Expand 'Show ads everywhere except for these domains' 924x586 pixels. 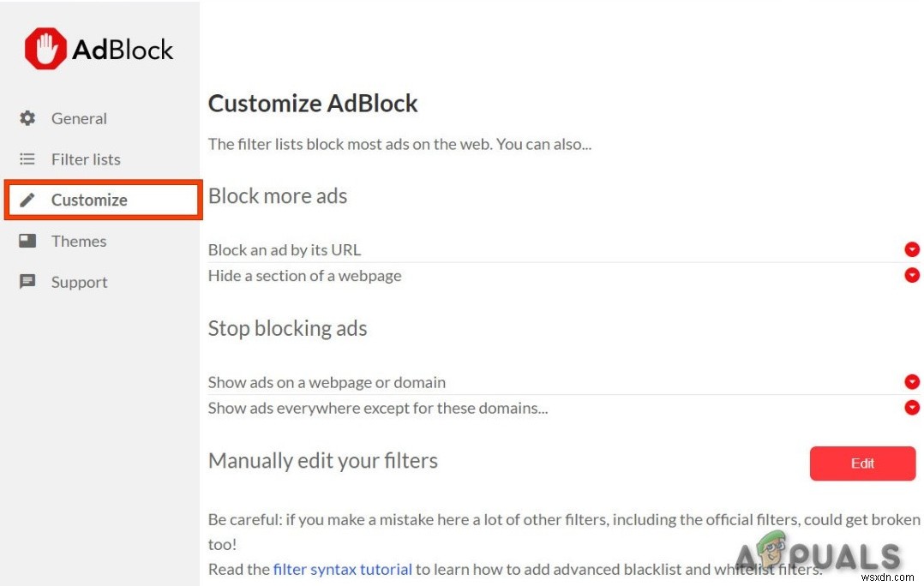[911, 408]
